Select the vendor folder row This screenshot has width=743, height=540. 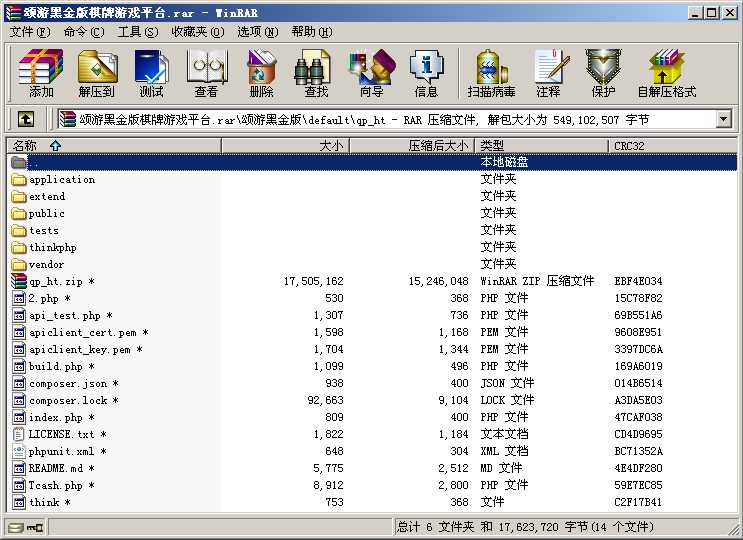tap(372, 265)
